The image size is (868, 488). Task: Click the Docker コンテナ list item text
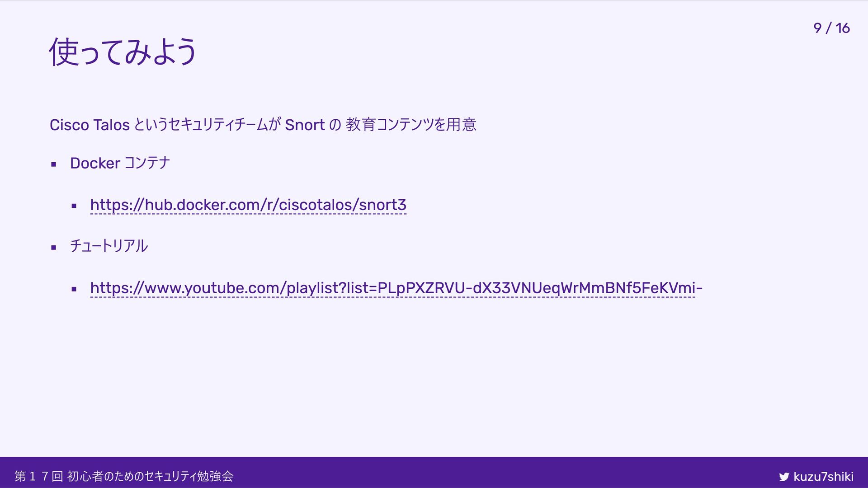click(120, 163)
